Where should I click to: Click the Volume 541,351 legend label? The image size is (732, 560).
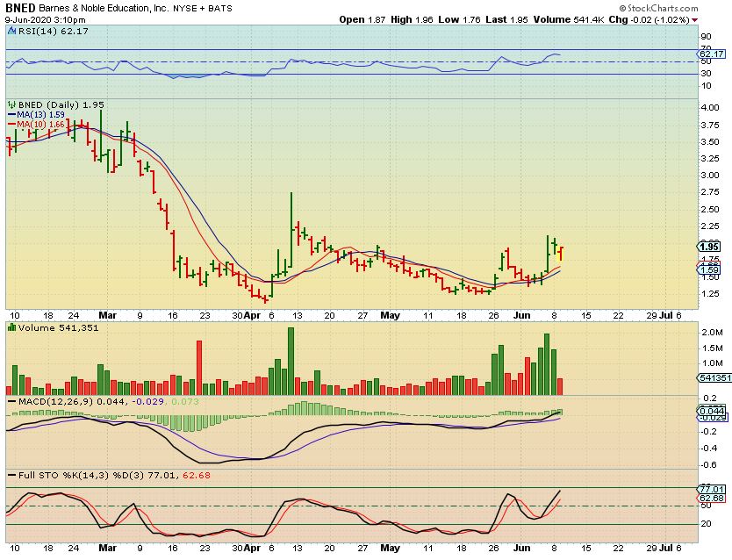(58, 328)
